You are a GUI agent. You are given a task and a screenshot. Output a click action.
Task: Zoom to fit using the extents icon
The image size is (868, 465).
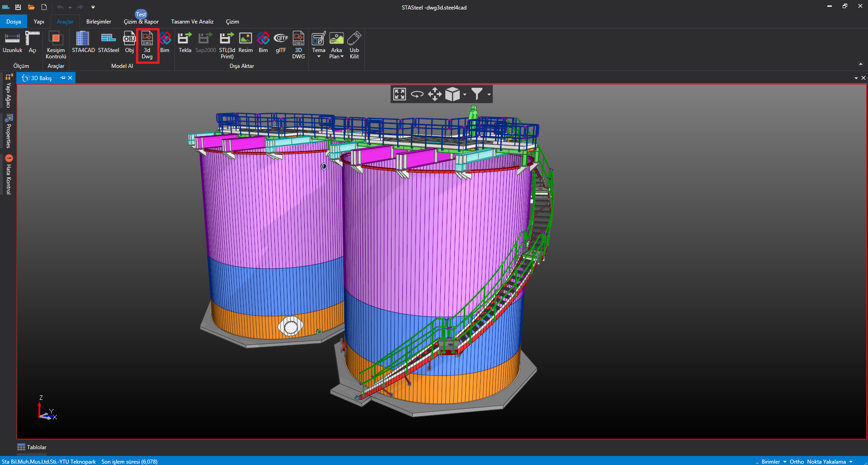[400, 94]
